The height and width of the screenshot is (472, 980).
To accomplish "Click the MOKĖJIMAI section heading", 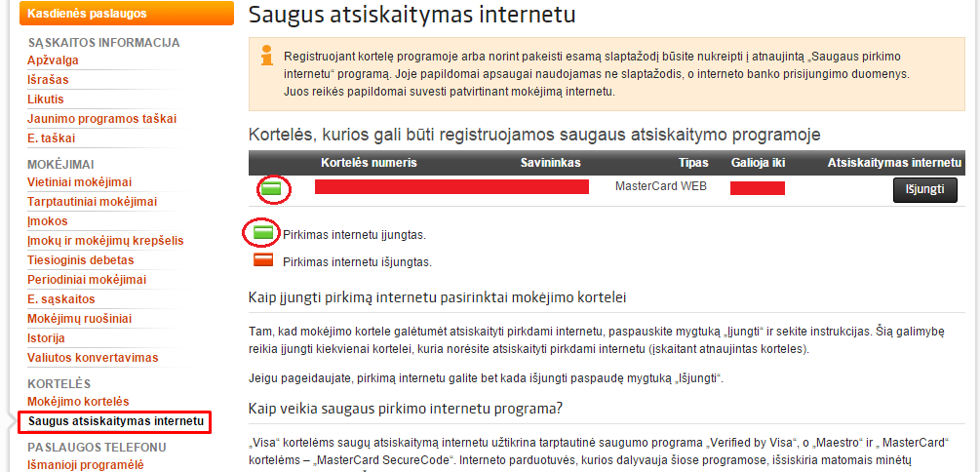I will click(60, 165).
